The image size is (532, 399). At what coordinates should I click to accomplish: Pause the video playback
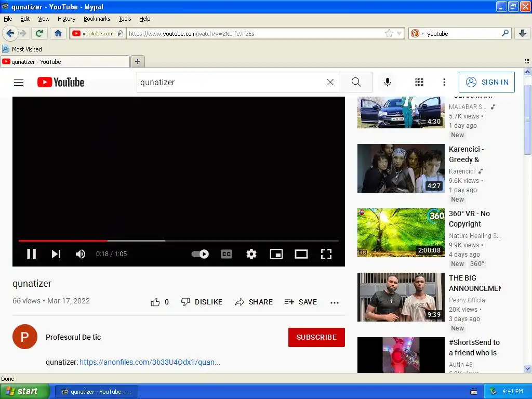(x=32, y=254)
